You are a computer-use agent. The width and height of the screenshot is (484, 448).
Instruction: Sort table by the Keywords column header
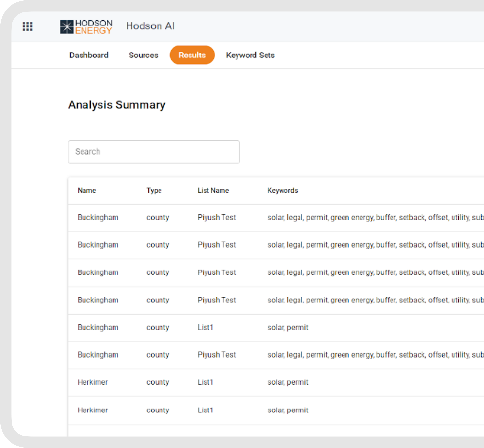[283, 190]
